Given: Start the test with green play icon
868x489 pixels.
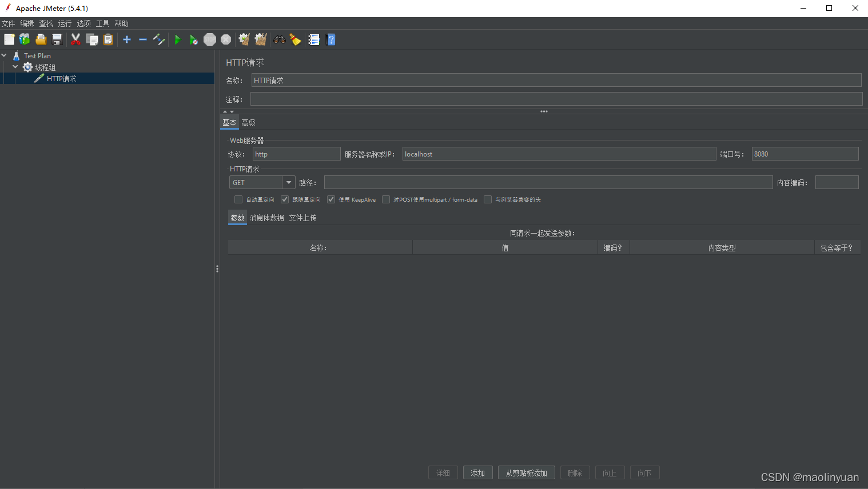Looking at the screenshot, I should point(178,39).
